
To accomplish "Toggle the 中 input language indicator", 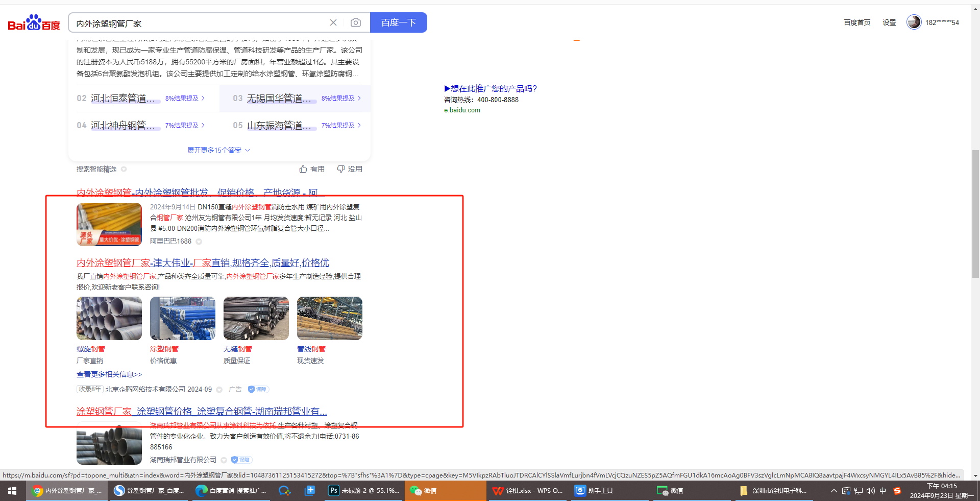I will (x=883, y=491).
